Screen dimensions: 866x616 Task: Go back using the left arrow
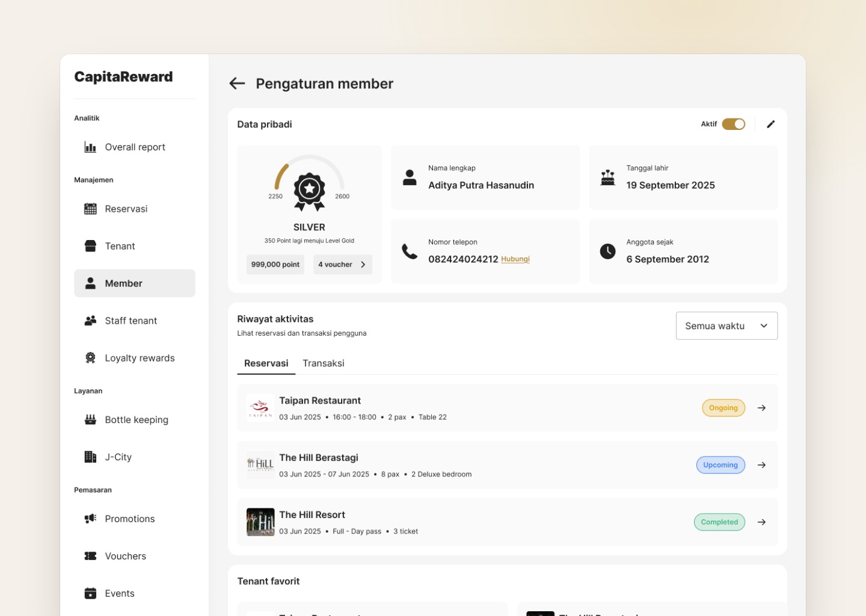click(237, 84)
